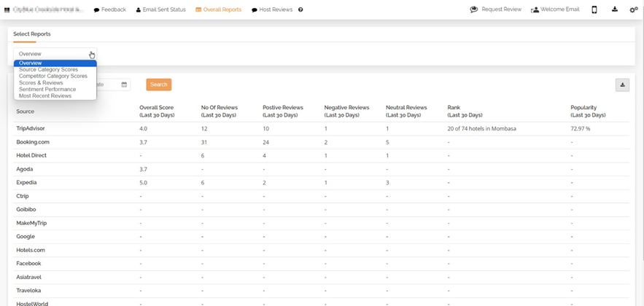Choose Competitor Category Scores from list
644x306 pixels.
(x=53, y=76)
